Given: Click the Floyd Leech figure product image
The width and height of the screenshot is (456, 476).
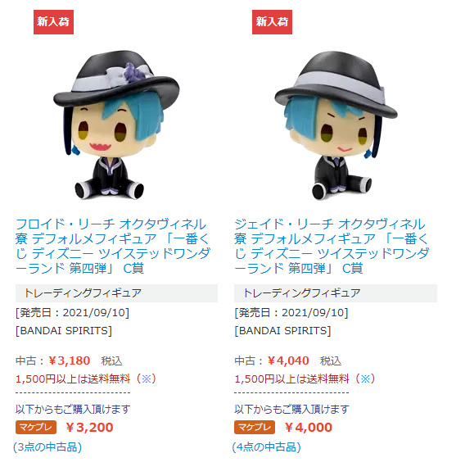Looking at the screenshot, I should [x=116, y=125].
